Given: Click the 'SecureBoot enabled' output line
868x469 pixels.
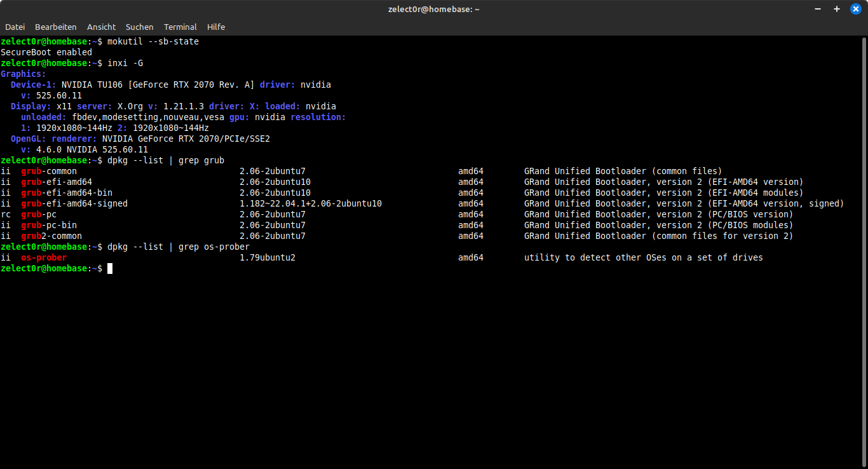Looking at the screenshot, I should point(46,52).
